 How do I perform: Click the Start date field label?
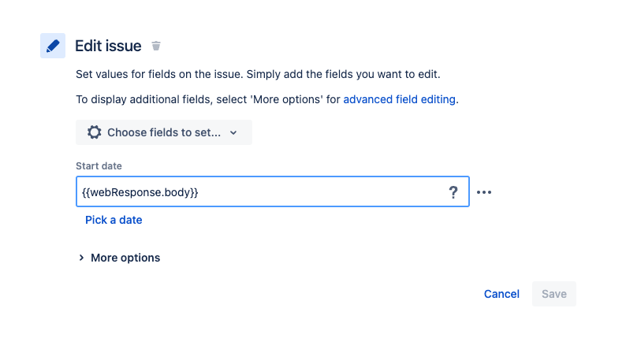pos(99,165)
